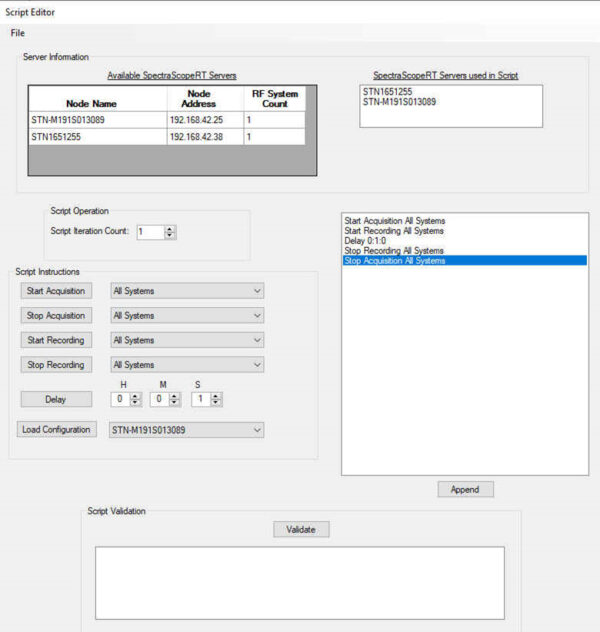Click the Start Acquisition button

pos(55,291)
